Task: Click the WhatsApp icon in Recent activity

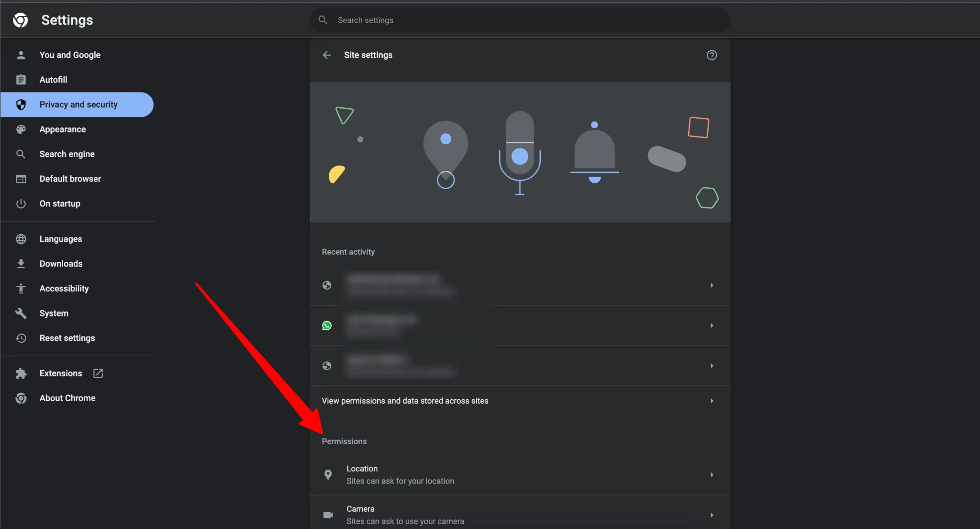Action: pos(327,326)
